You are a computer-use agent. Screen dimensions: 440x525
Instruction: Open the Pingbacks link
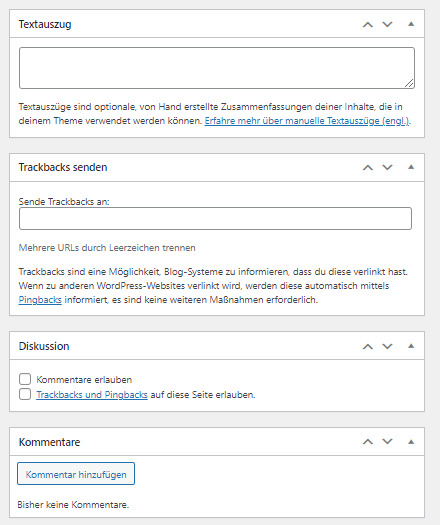click(40, 300)
